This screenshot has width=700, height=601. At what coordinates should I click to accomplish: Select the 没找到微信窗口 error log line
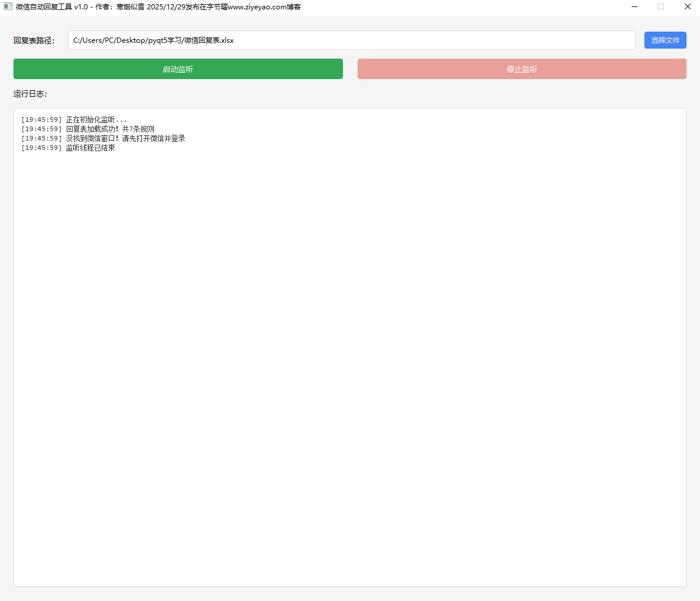click(125, 138)
